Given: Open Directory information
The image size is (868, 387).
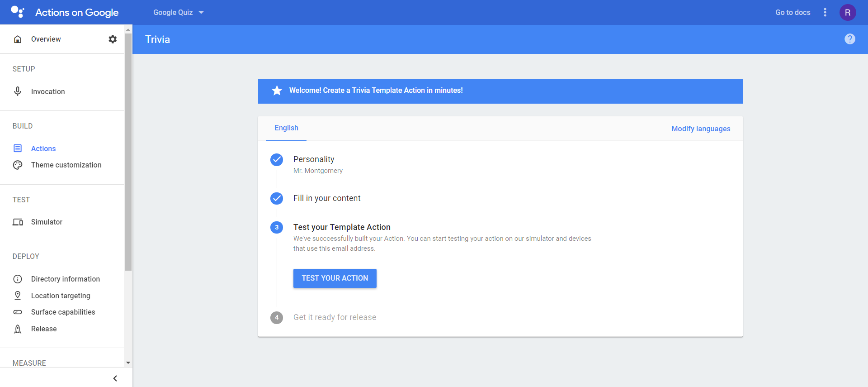Looking at the screenshot, I should point(66,279).
